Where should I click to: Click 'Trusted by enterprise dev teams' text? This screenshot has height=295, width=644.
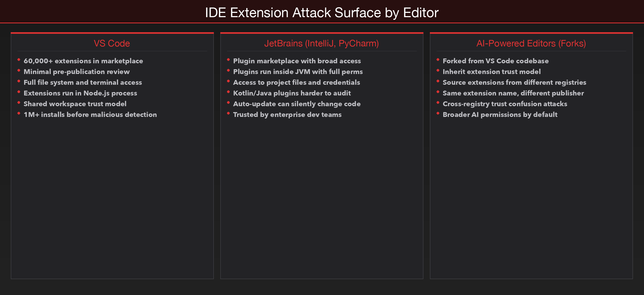tap(287, 115)
